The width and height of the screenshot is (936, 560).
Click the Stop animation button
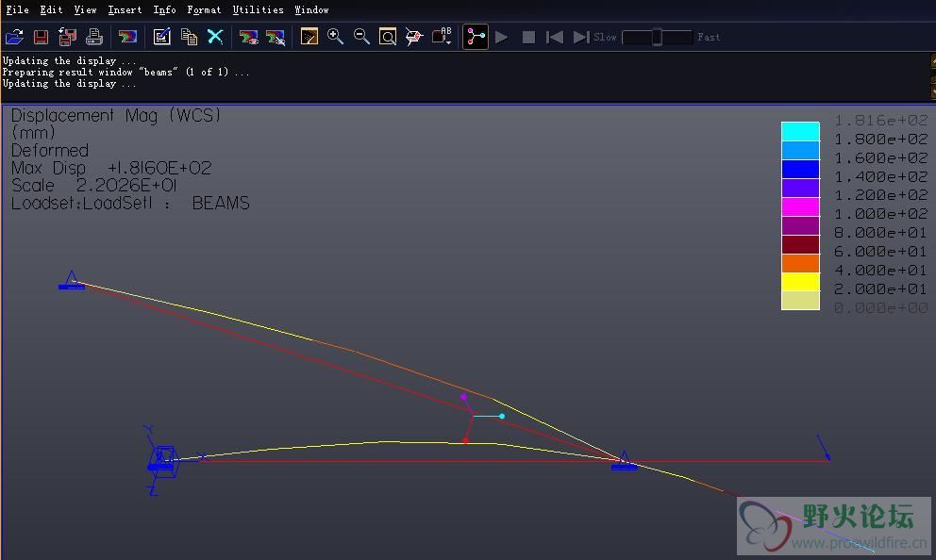click(x=528, y=38)
